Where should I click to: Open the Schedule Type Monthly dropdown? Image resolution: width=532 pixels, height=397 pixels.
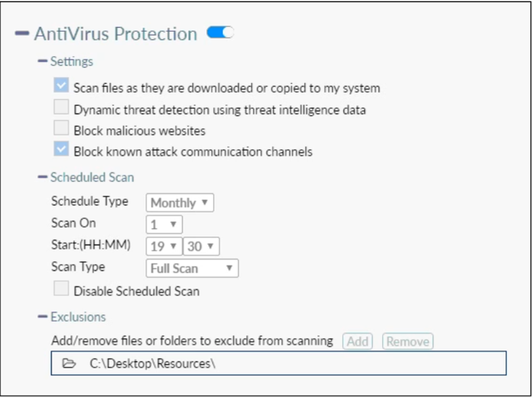(180, 202)
